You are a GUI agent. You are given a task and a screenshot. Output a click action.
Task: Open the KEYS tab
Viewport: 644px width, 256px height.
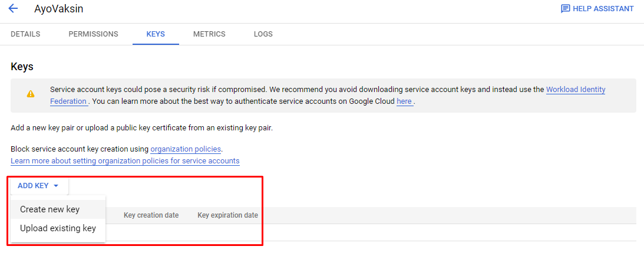click(156, 34)
